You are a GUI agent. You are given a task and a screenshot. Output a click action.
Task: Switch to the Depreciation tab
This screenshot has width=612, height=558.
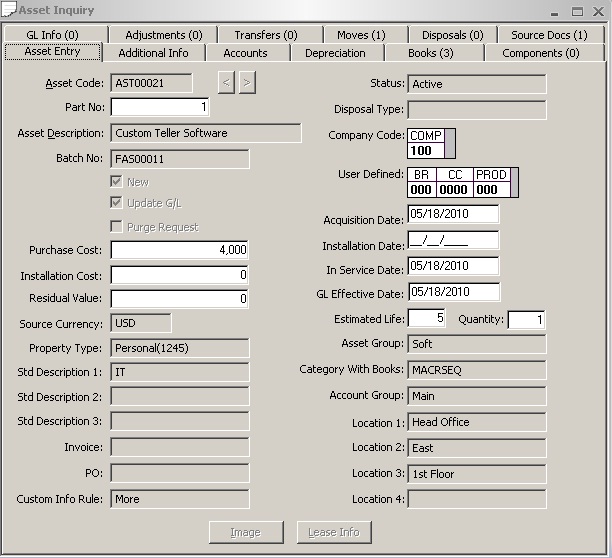335,53
